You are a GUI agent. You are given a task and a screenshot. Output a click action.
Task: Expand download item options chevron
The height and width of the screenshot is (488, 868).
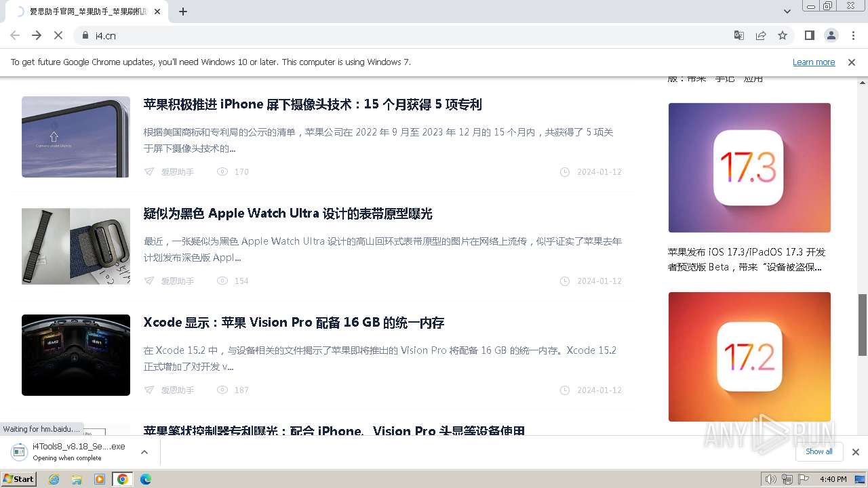click(144, 452)
